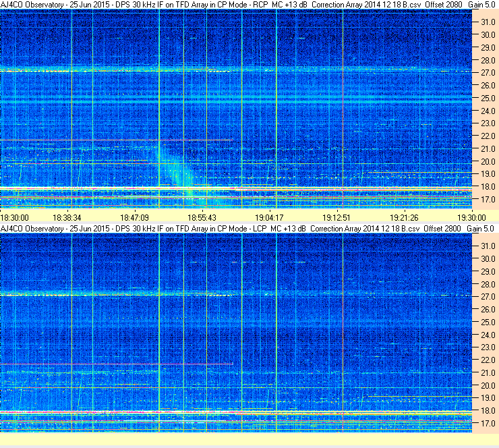
Task: Click the bright burst feature in RCP spectrogram
Action: 180,175
